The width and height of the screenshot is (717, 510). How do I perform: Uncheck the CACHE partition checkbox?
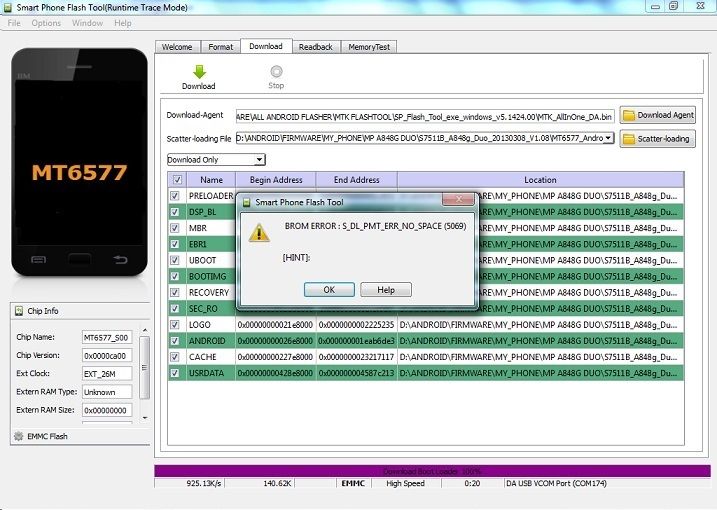coord(175,357)
